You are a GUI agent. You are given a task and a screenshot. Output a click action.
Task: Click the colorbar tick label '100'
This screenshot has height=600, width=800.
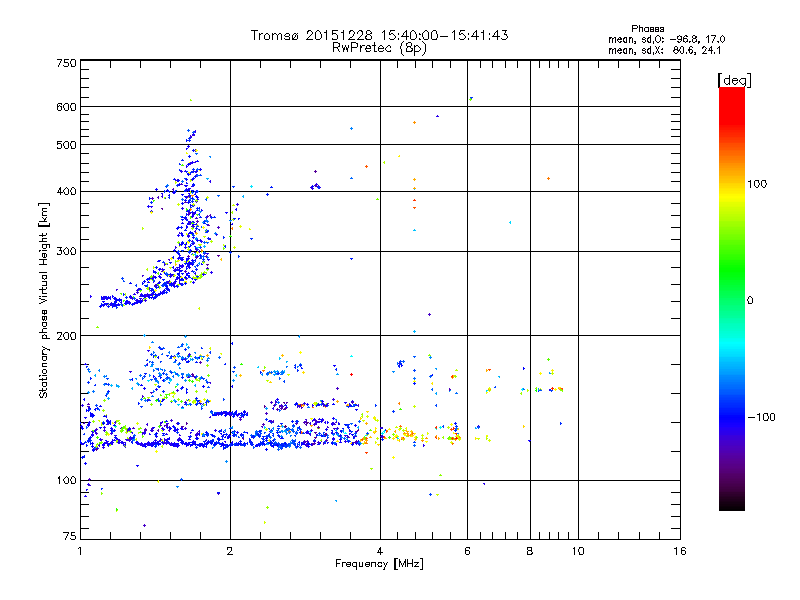point(757,184)
